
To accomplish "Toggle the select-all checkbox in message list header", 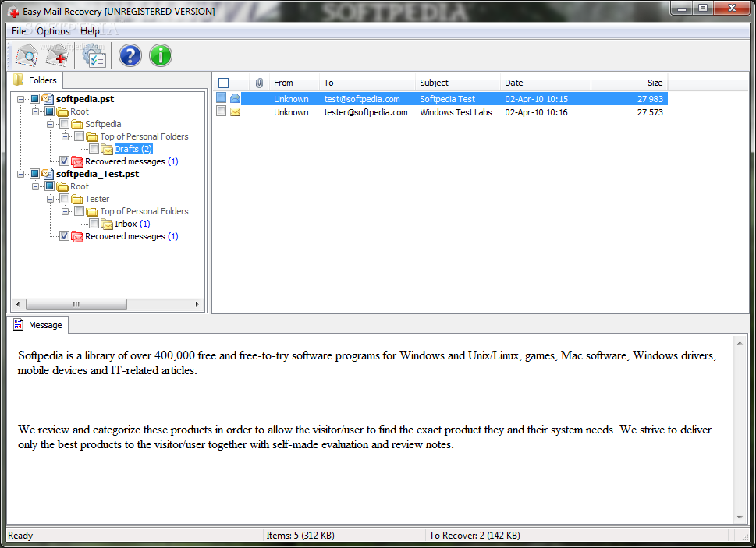I will 223,83.
